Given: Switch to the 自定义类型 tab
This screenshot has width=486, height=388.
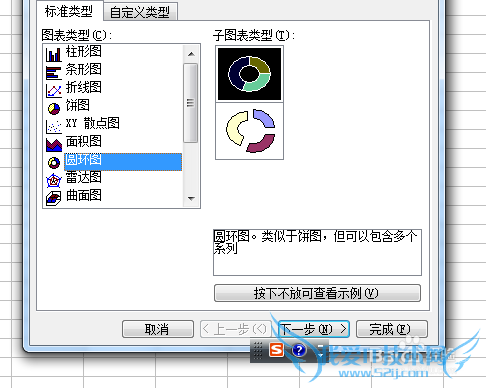Looking at the screenshot, I should [140, 12].
